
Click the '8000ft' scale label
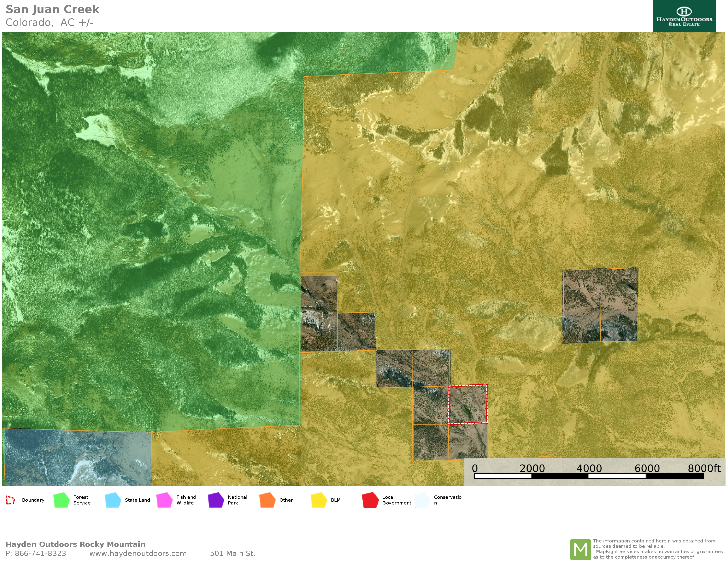coord(704,469)
